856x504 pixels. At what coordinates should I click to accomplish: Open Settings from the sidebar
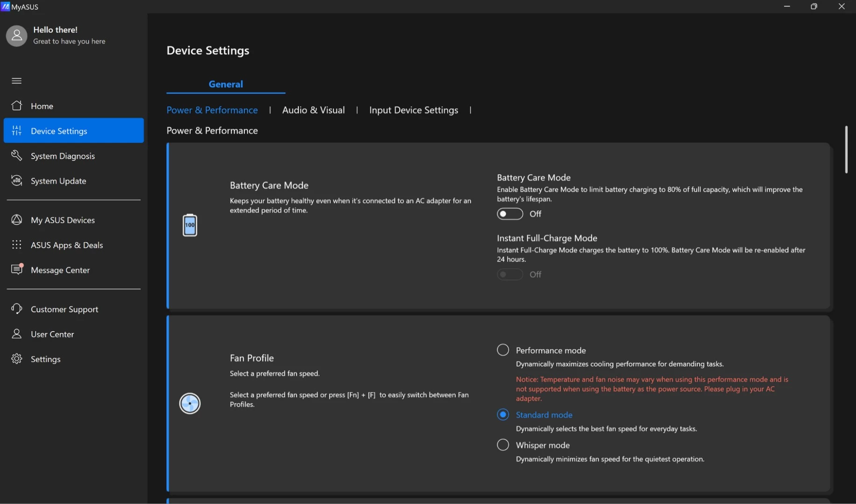45,359
